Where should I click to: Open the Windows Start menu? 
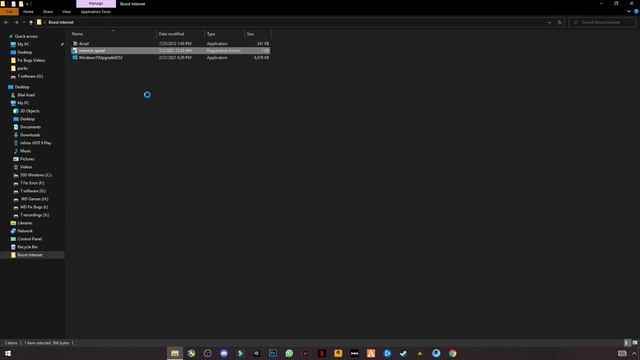point(8,353)
